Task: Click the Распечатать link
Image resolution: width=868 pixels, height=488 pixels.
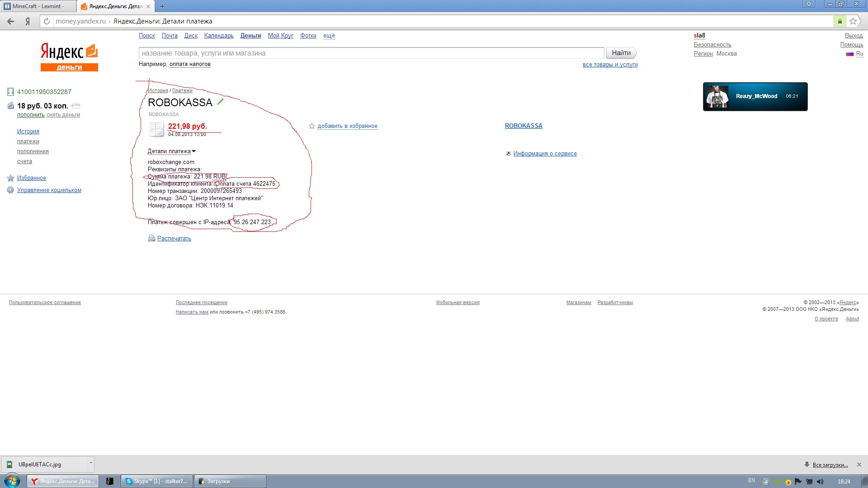Action: (x=174, y=239)
